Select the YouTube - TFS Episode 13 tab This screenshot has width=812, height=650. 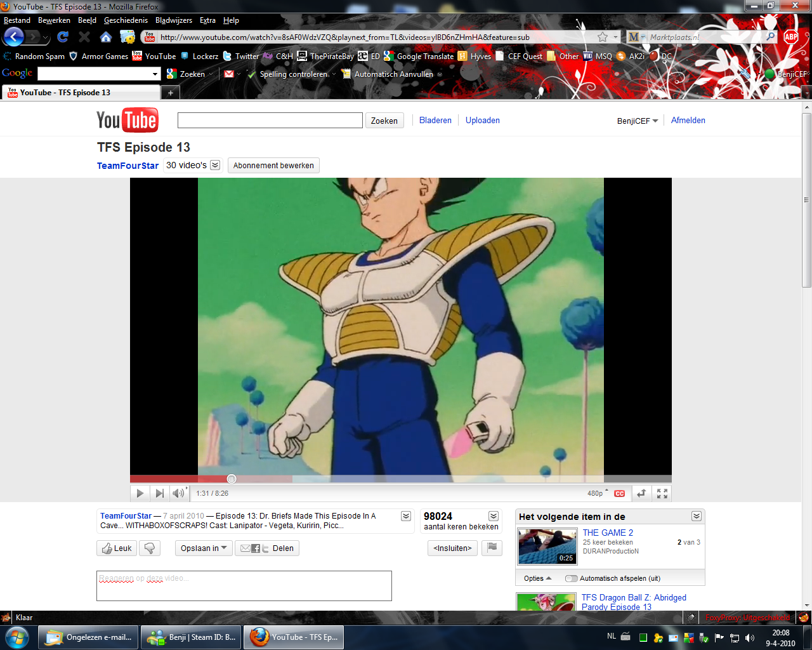point(76,92)
